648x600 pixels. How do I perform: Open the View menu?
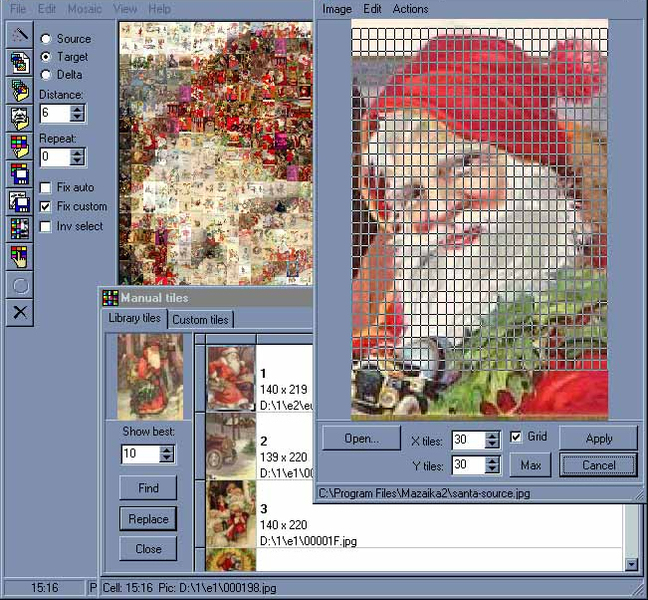coord(125,9)
